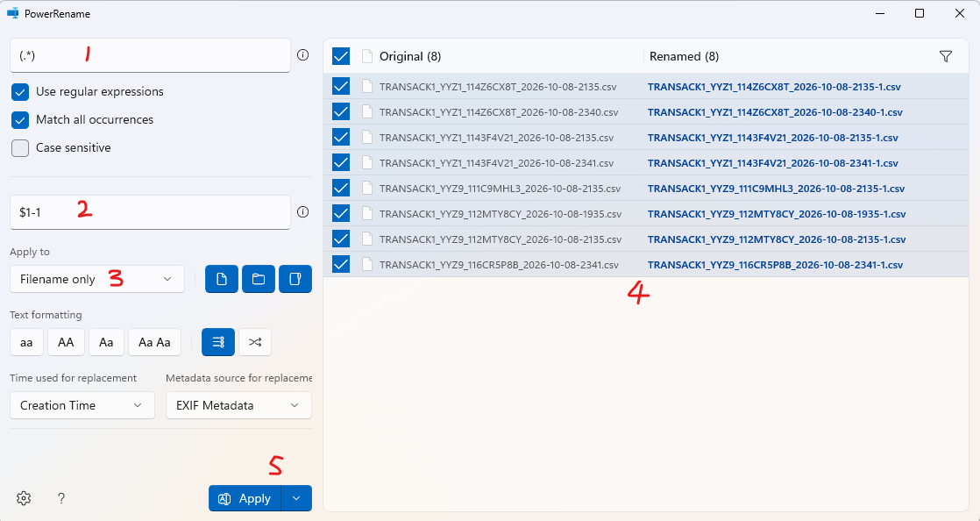The image size is (980, 521).
Task: Uncheck file ending 112MTY8CY_2026-10-08-2135.csv
Action: pos(341,239)
